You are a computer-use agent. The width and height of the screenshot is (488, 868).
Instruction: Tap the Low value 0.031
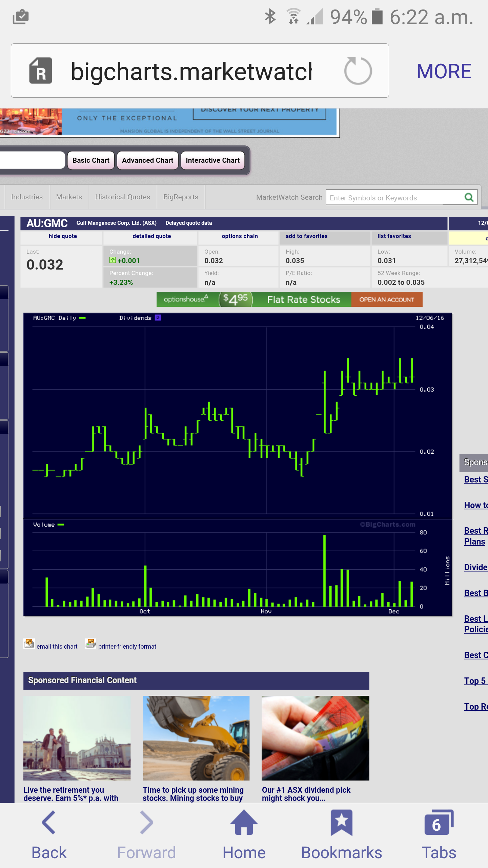point(386,261)
